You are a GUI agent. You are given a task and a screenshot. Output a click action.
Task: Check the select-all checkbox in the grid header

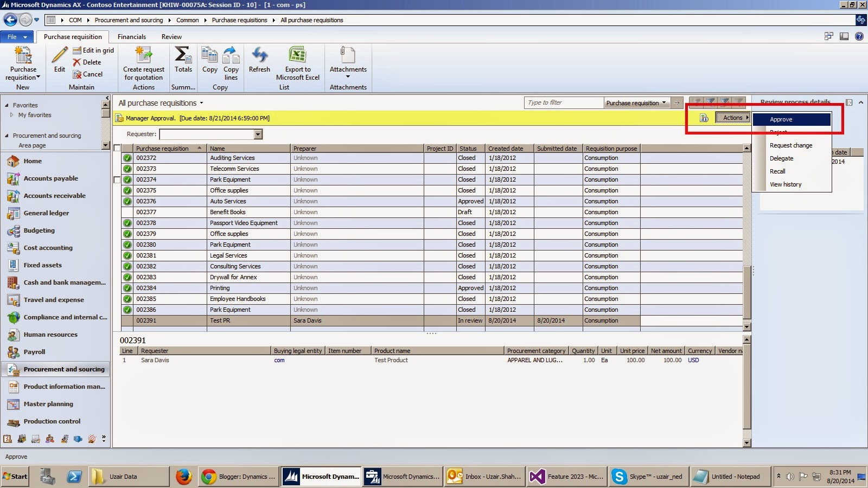tap(117, 147)
